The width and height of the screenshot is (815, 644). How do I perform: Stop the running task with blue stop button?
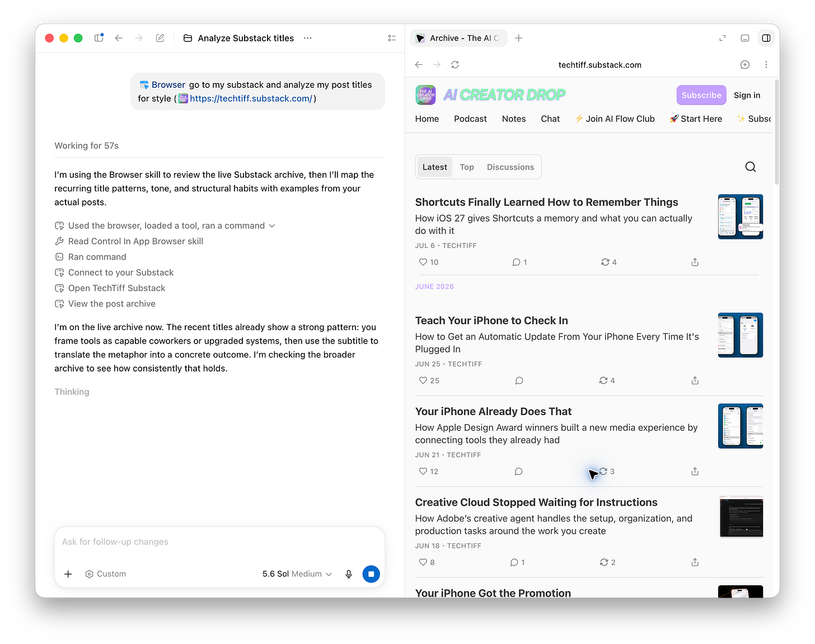click(x=371, y=574)
